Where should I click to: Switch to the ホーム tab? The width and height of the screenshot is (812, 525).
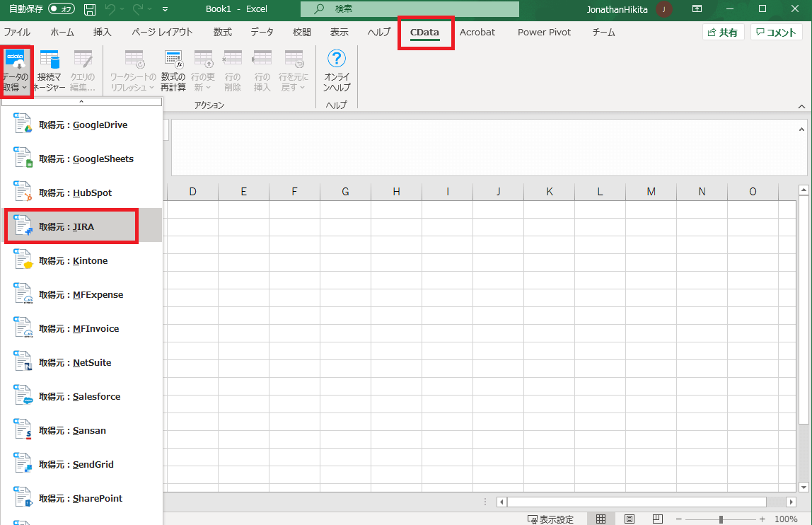click(62, 32)
